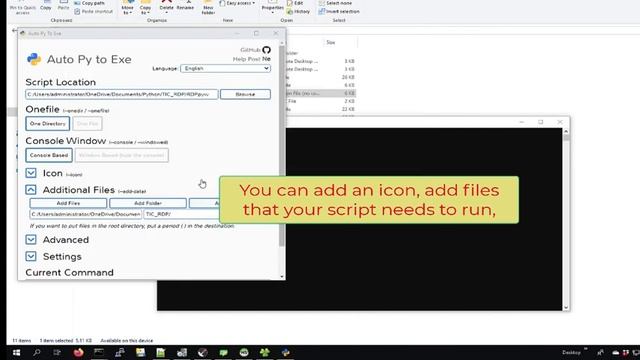Click New folder in the ribbon
Screen dimensions: 640x360
click(208, 8)
